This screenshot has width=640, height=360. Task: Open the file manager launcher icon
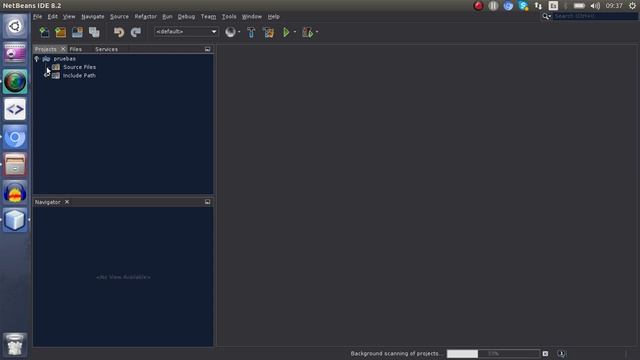pos(15,165)
